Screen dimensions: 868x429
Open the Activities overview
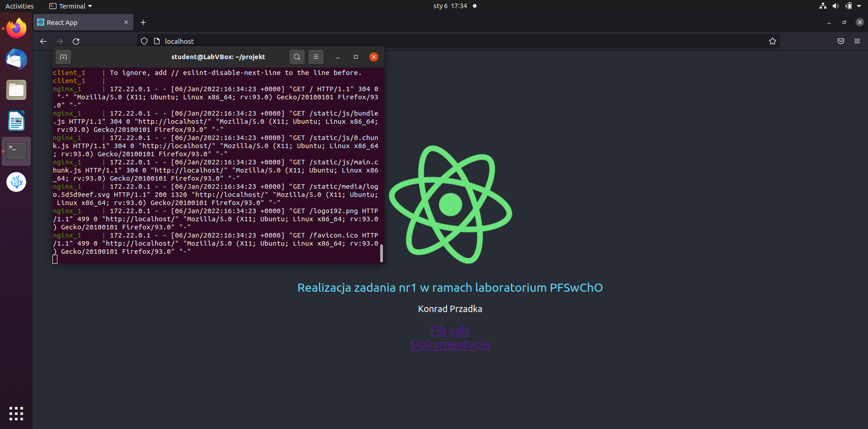tap(19, 6)
